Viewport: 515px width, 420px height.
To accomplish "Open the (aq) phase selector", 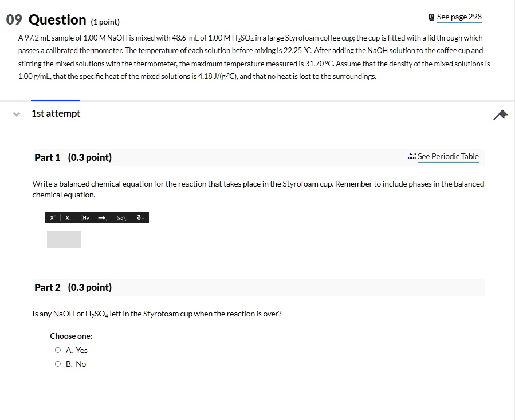I will coord(121,218).
